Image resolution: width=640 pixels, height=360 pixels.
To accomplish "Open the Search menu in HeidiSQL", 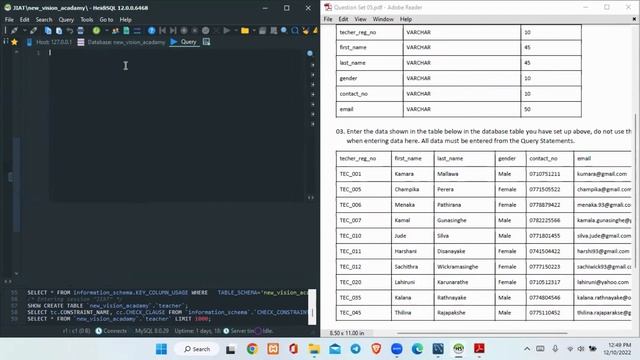I will coord(44,20).
